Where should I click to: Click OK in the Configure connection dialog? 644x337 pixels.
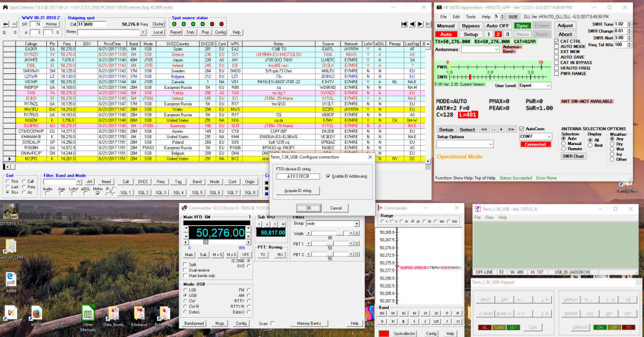(x=309, y=208)
